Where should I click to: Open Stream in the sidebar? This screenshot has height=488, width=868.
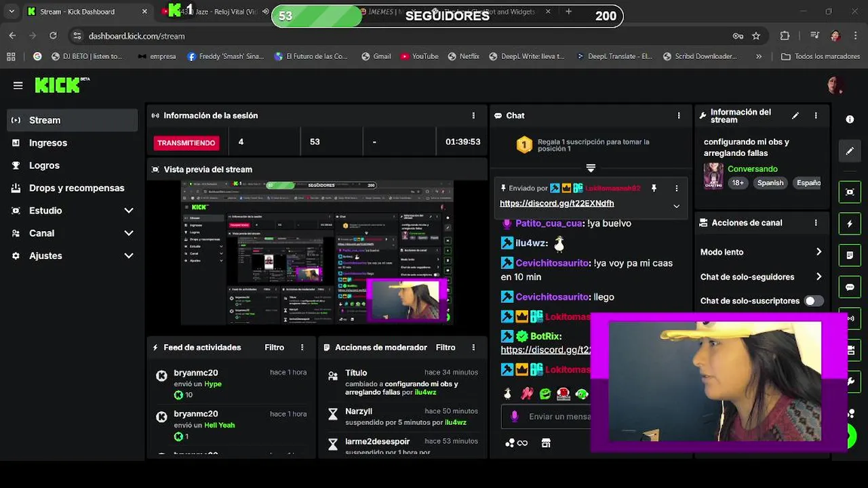[x=73, y=120]
